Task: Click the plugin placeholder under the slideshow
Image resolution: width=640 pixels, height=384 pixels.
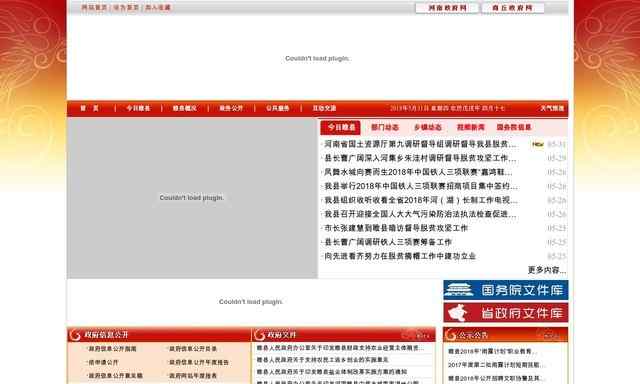Action: 251,302
